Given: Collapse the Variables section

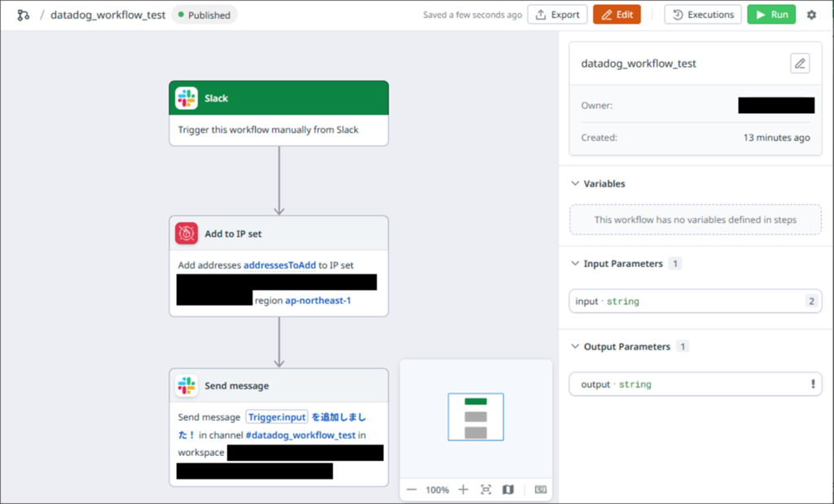Looking at the screenshot, I should click(x=575, y=183).
